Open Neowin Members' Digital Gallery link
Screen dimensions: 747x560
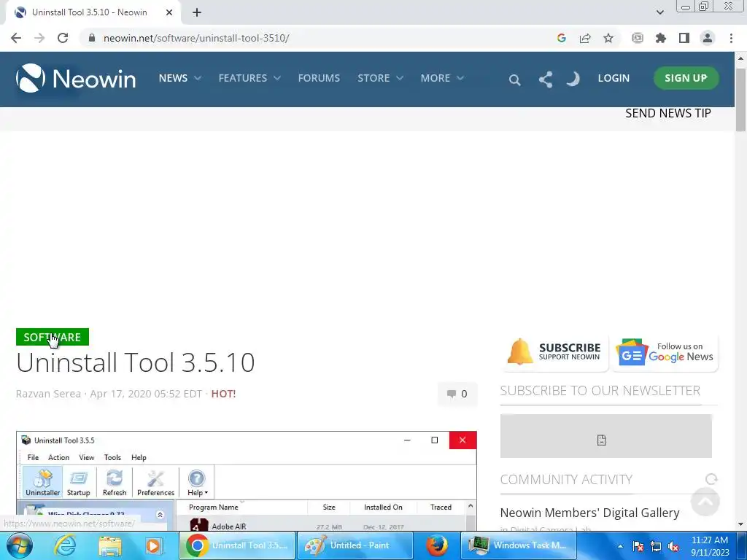click(589, 513)
